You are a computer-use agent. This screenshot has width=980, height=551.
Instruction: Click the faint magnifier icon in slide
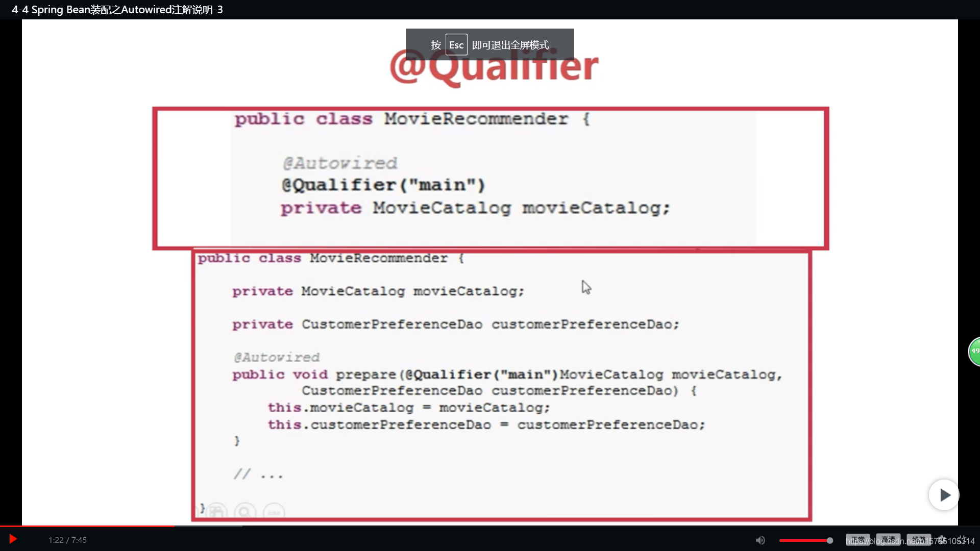pos(245,512)
